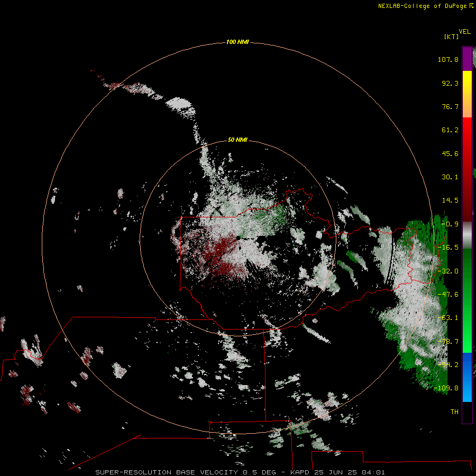Viewport: 476px width, 476px height.
Task: Click the 50 NMI range ring label
Action: click(x=237, y=140)
